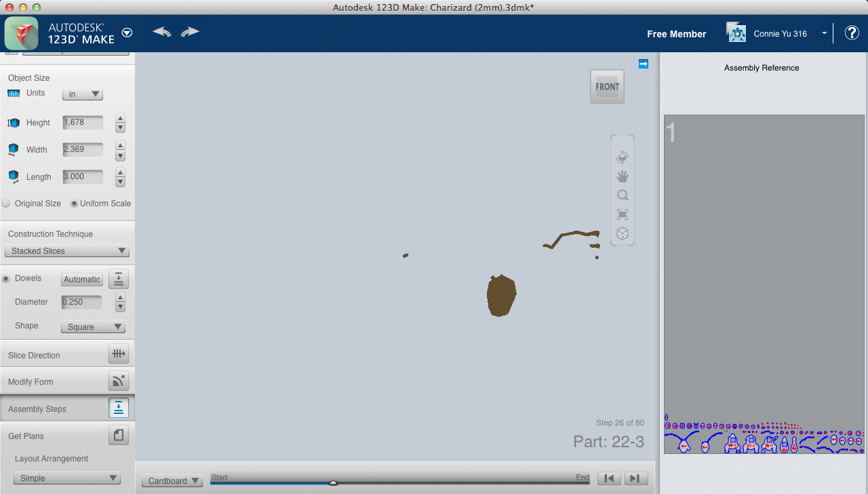Select the Get Plans panel row
868x494 pixels.
coord(67,436)
